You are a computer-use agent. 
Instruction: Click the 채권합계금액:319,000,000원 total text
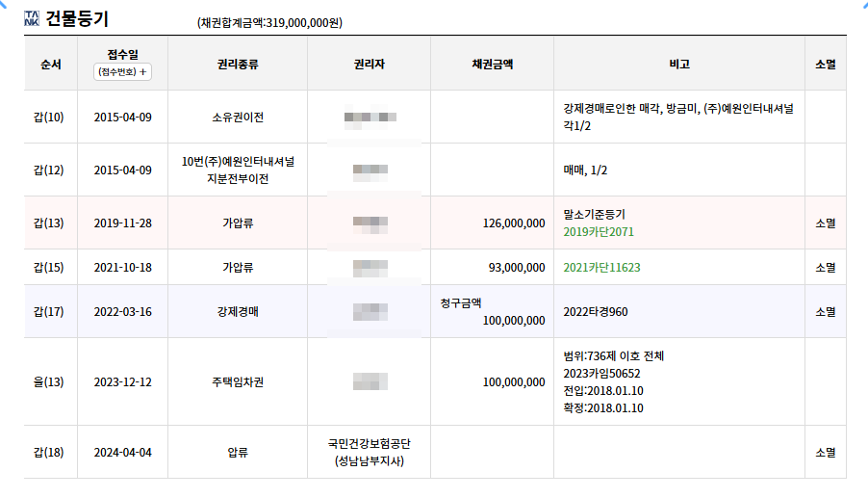click(269, 23)
